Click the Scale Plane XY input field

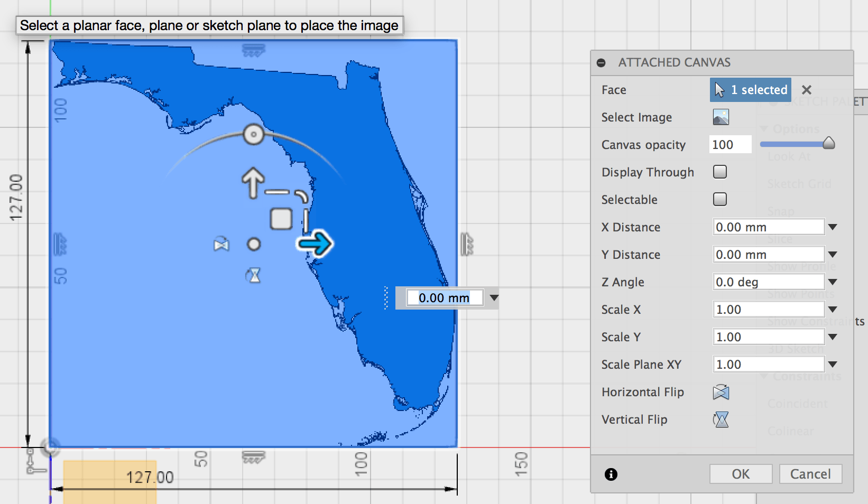click(769, 365)
